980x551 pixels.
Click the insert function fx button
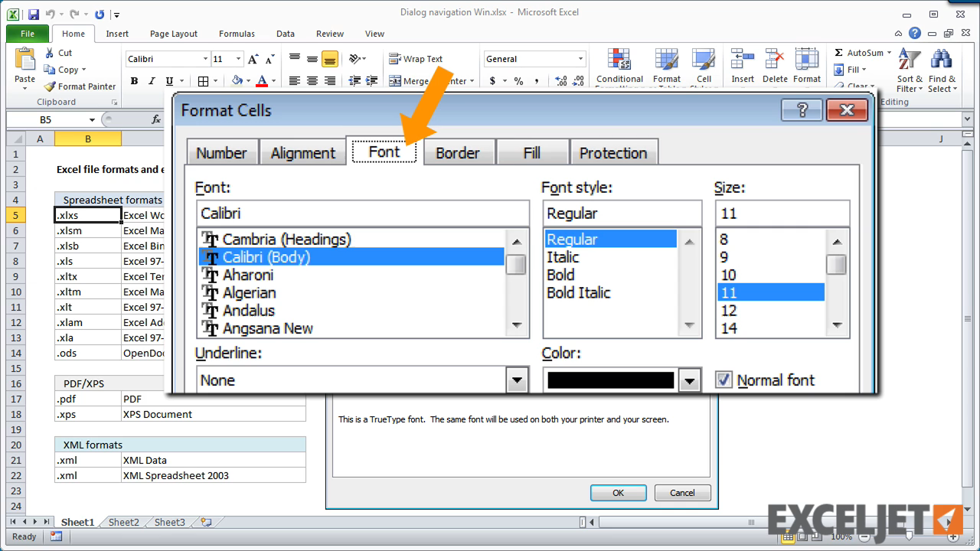pyautogui.click(x=156, y=119)
